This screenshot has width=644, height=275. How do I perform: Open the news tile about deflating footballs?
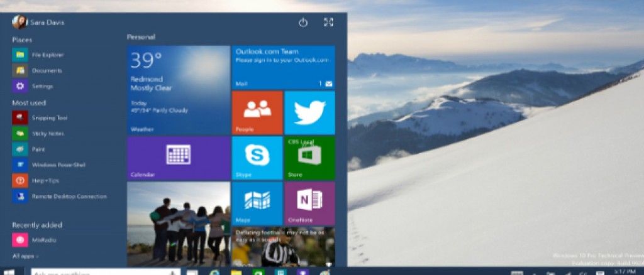pyautogui.click(x=284, y=247)
